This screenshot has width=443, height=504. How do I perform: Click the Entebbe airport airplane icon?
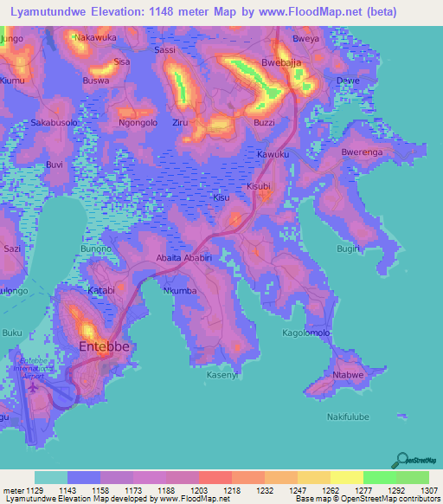coord(32,387)
